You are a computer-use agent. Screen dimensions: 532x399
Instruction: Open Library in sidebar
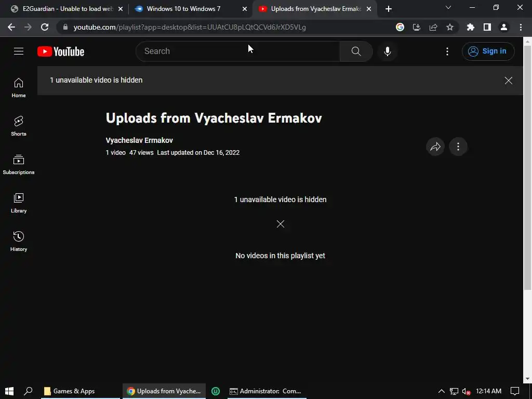[x=19, y=203]
